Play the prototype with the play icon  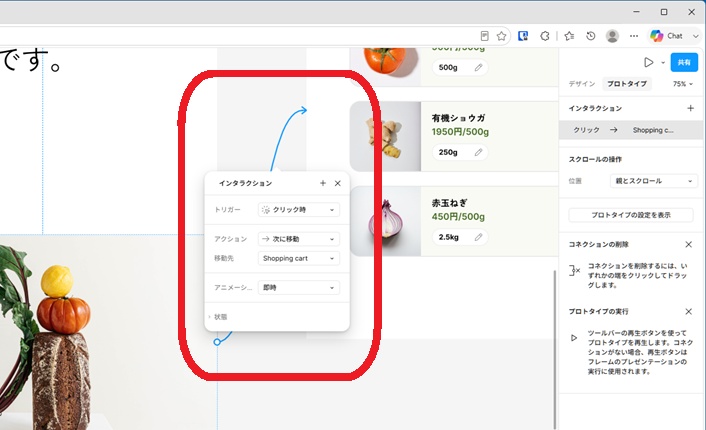point(648,63)
